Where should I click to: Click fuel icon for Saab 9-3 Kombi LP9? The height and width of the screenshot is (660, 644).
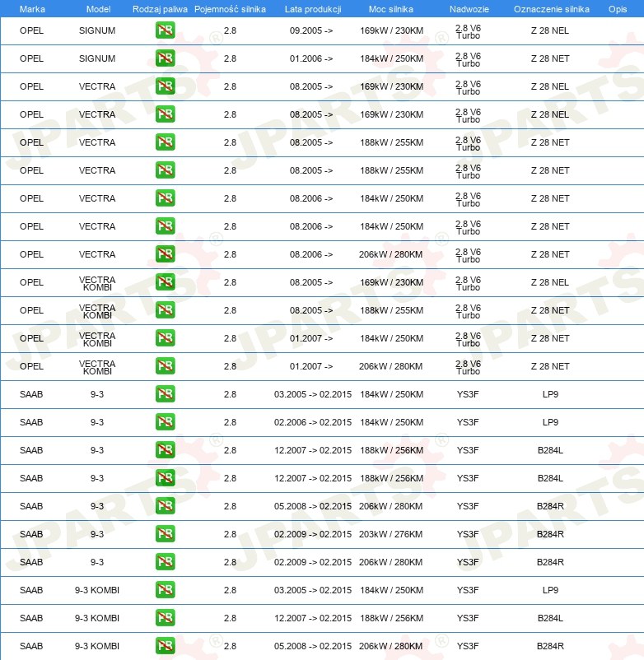pyautogui.click(x=165, y=590)
